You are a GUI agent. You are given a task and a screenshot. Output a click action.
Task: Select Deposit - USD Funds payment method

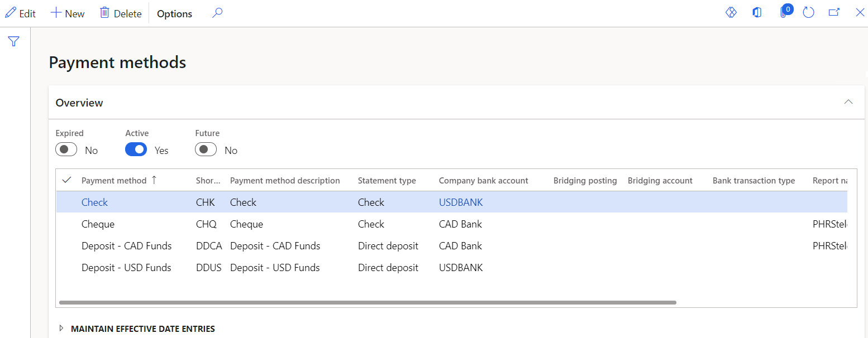click(126, 268)
